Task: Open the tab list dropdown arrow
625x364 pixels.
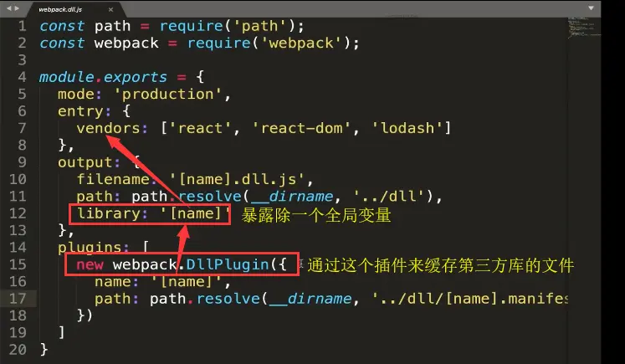Action: pyautogui.click(x=592, y=8)
